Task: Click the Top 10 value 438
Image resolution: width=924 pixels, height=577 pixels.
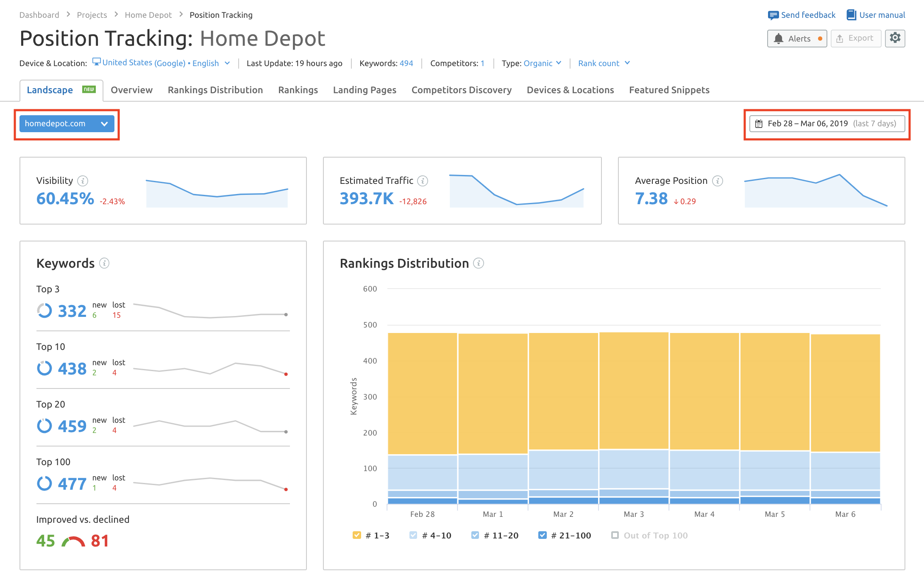Action: click(x=72, y=369)
